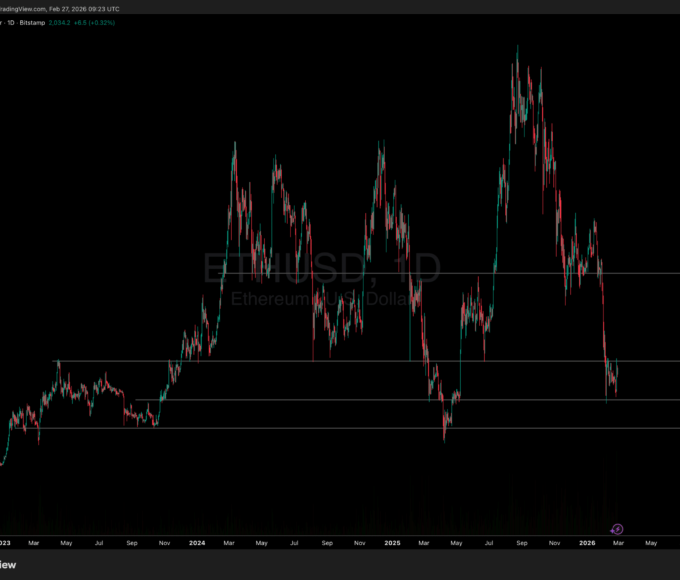The image size is (680, 580).
Task: Click the 2026 label on the time axis
Action: pyautogui.click(x=588, y=543)
